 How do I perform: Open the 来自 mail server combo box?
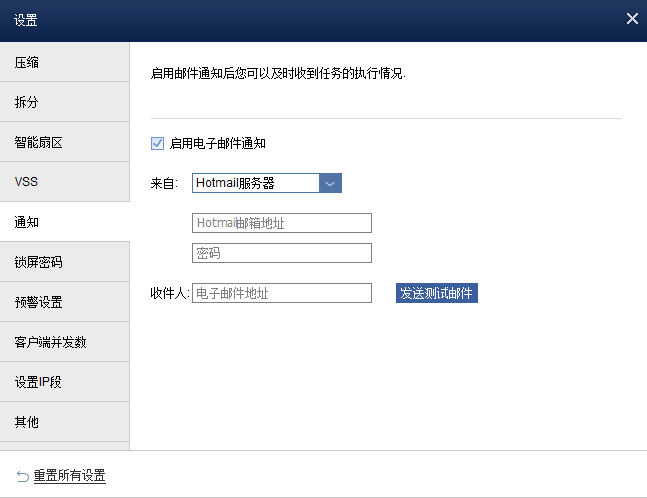[x=256, y=183]
